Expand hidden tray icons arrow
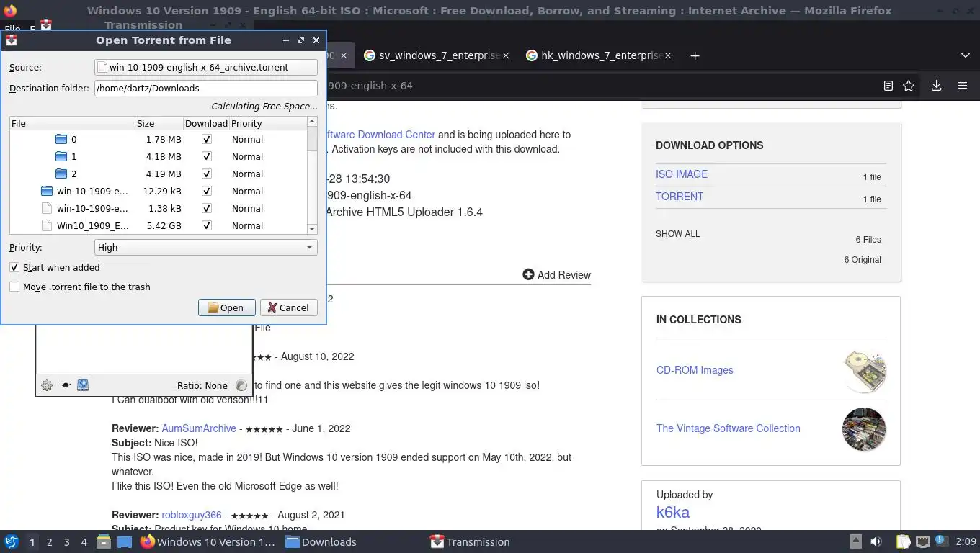Image resolution: width=980 pixels, height=553 pixels. click(x=856, y=541)
